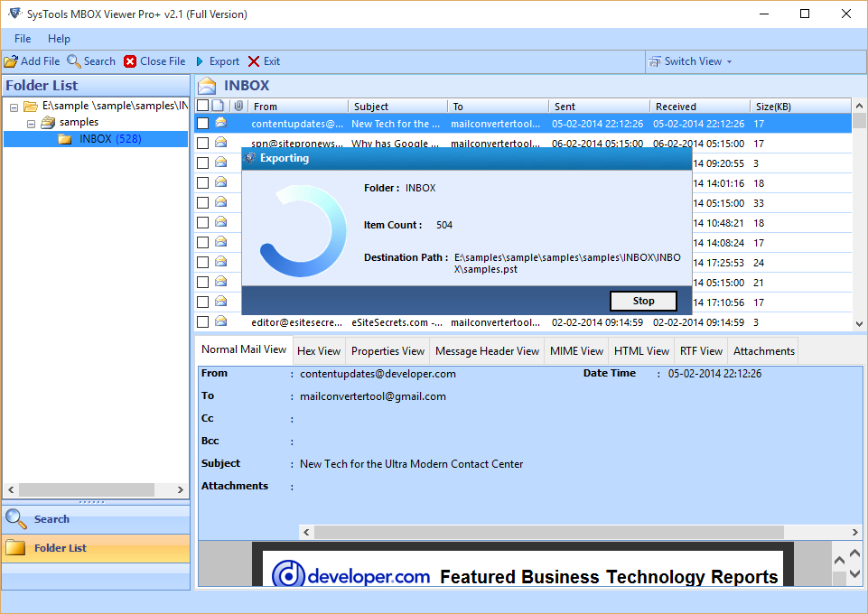Switch to the Properties View tab
Screen dimensions: 868x614
click(x=387, y=351)
